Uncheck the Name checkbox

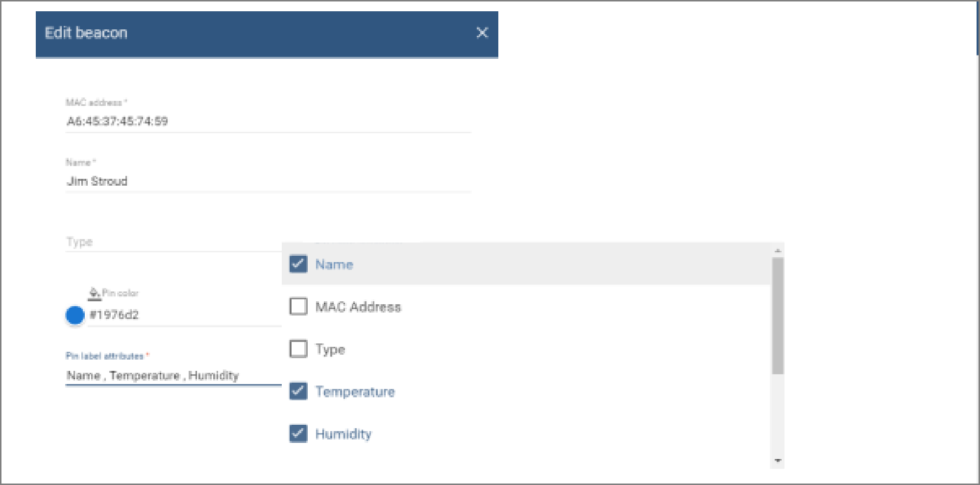[298, 264]
